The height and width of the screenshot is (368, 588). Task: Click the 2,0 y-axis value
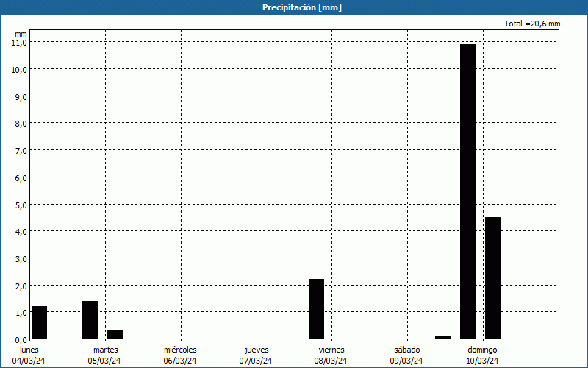coord(21,286)
